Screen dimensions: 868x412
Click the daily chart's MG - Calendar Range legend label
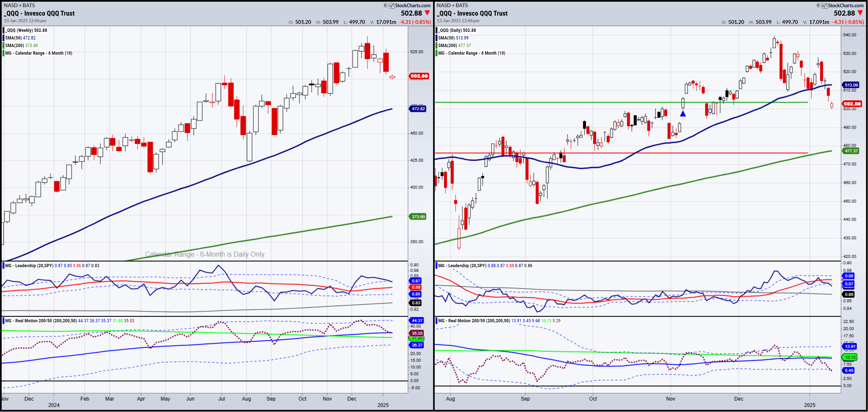pos(472,53)
